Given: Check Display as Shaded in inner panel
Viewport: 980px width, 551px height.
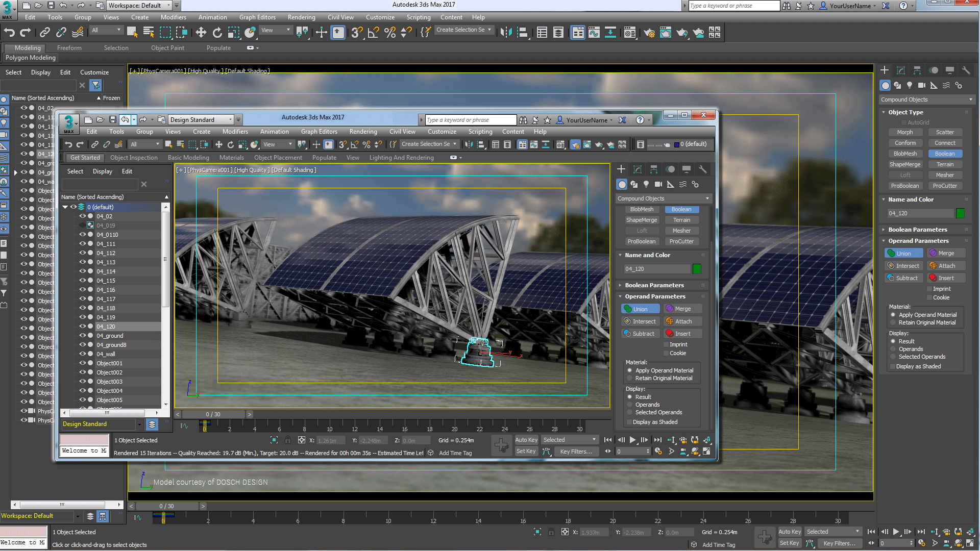Looking at the screenshot, I should [629, 422].
